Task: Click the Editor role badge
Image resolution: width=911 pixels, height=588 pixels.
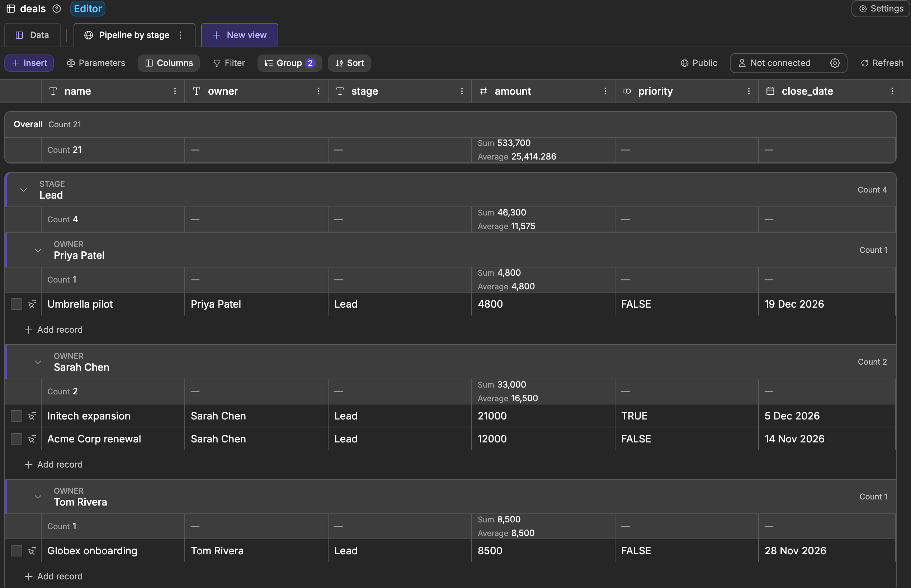Action: 88,8
